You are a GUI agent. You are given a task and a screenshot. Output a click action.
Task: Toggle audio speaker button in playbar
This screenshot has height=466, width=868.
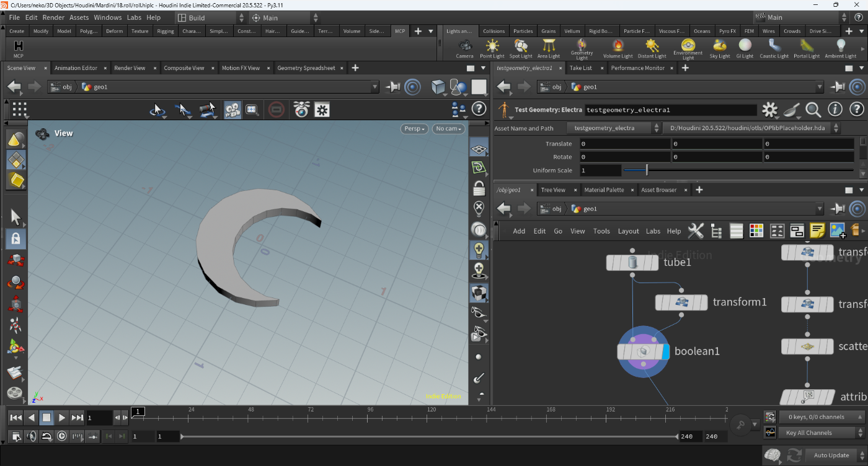pyautogui.click(x=32, y=436)
